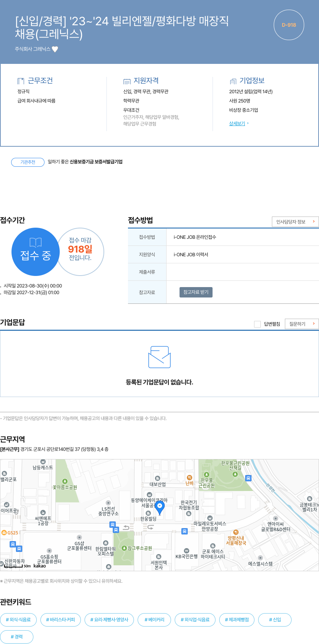Select the #외식·식음료 keyword tag
The height and width of the screenshot is (644, 319).
pos(18,619)
